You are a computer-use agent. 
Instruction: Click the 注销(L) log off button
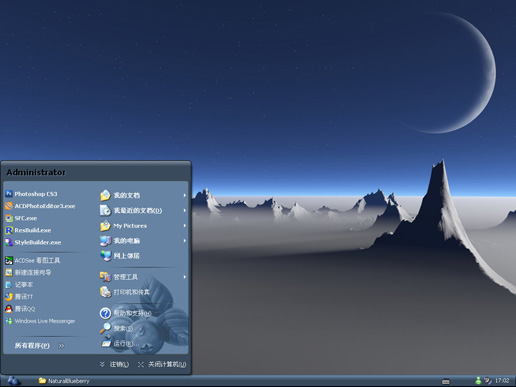[x=114, y=364]
